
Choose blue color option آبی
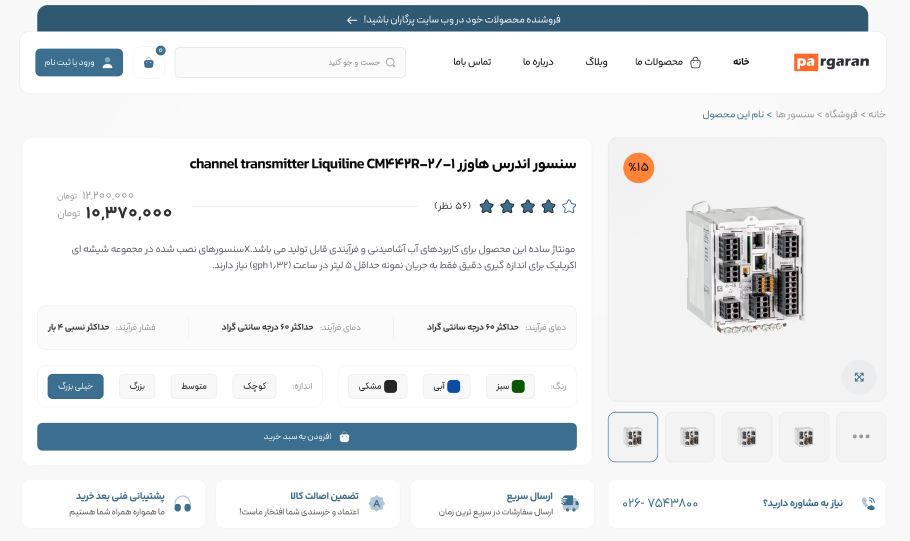(x=447, y=387)
